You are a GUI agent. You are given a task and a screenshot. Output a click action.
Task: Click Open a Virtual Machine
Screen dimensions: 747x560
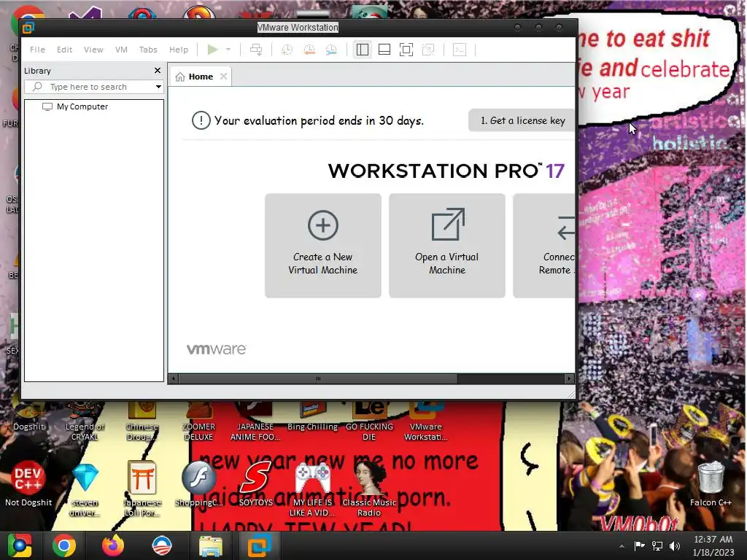point(447,246)
